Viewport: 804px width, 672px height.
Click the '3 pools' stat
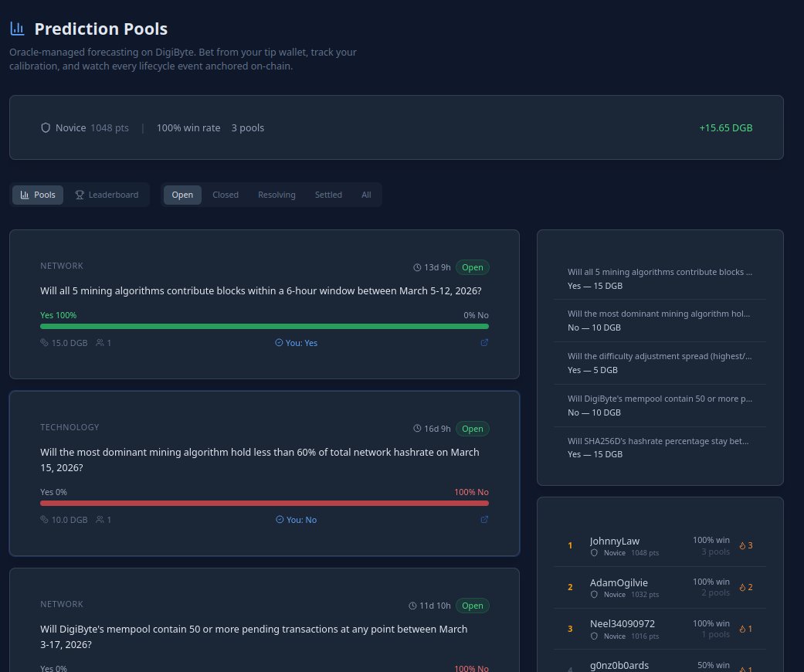click(x=248, y=127)
